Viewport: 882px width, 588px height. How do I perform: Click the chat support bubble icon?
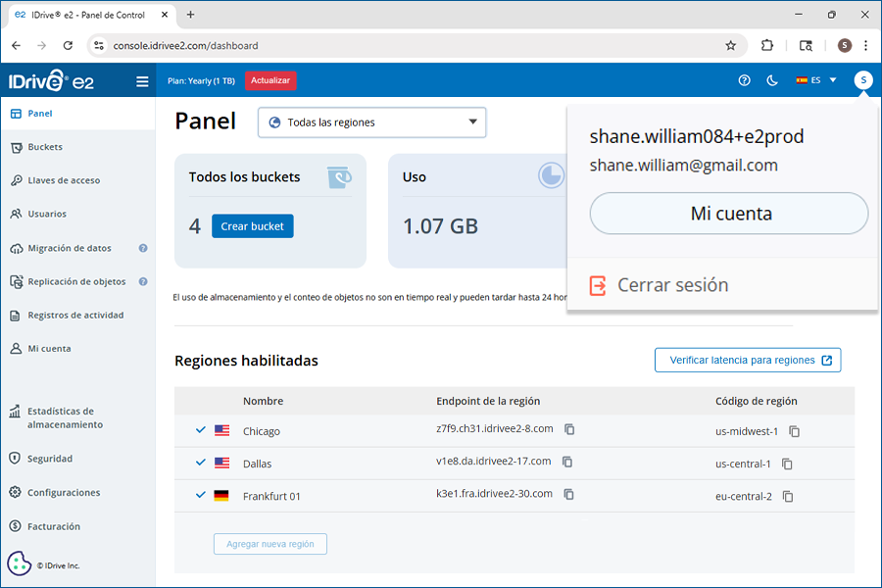click(x=19, y=563)
